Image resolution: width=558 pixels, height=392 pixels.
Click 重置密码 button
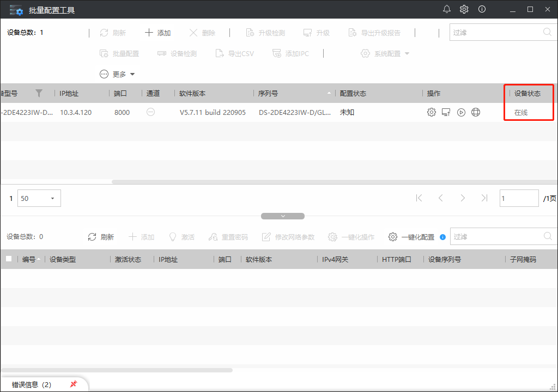(228, 237)
